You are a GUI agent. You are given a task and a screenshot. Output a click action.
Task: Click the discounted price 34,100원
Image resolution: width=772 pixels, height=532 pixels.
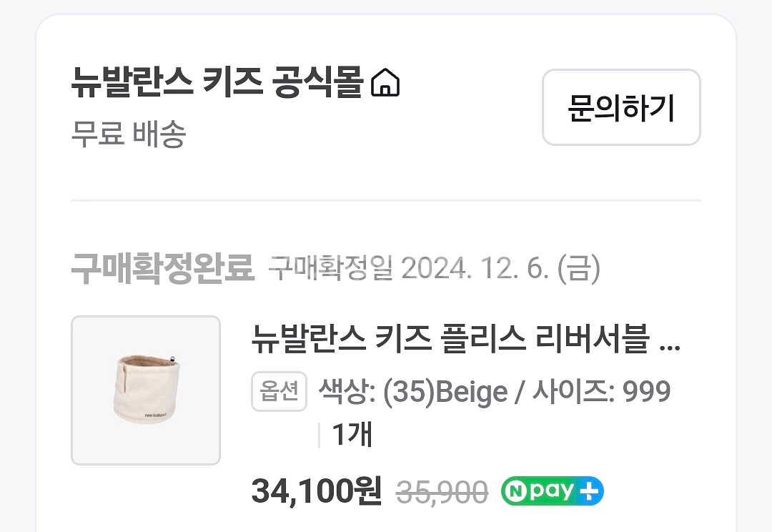(x=315, y=491)
